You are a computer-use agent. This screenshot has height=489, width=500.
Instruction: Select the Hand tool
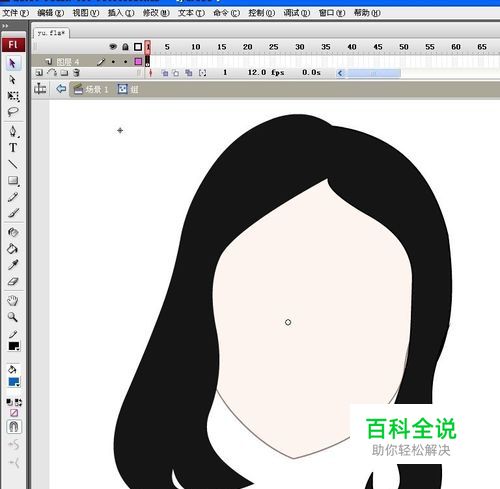tap(13, 301)
